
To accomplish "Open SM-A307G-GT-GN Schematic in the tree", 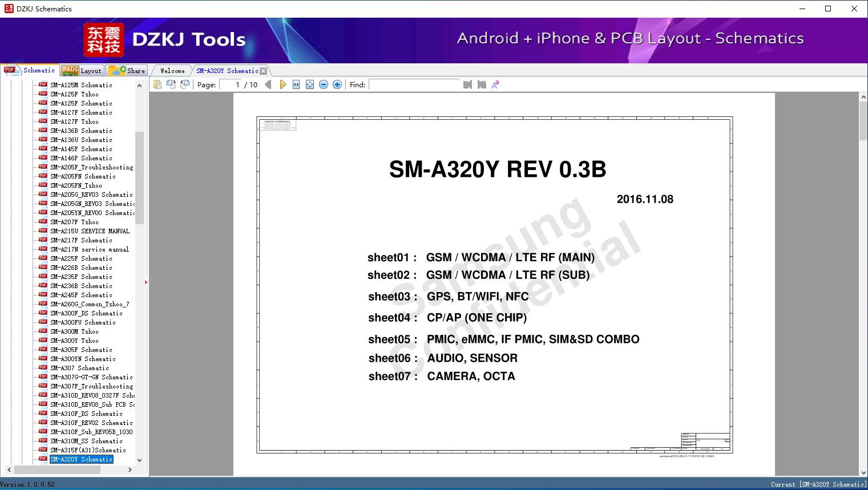I will pyautogui.click(x=91, y=377).
